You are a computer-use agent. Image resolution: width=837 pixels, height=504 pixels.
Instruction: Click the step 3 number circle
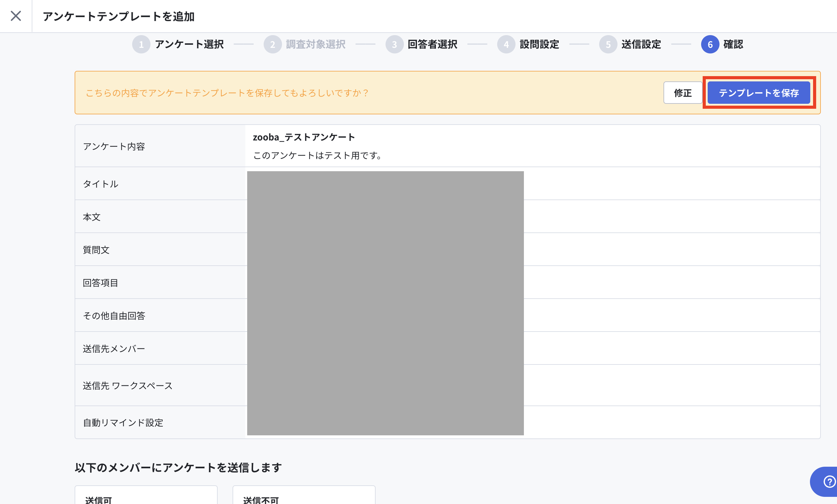pos(394,44)
